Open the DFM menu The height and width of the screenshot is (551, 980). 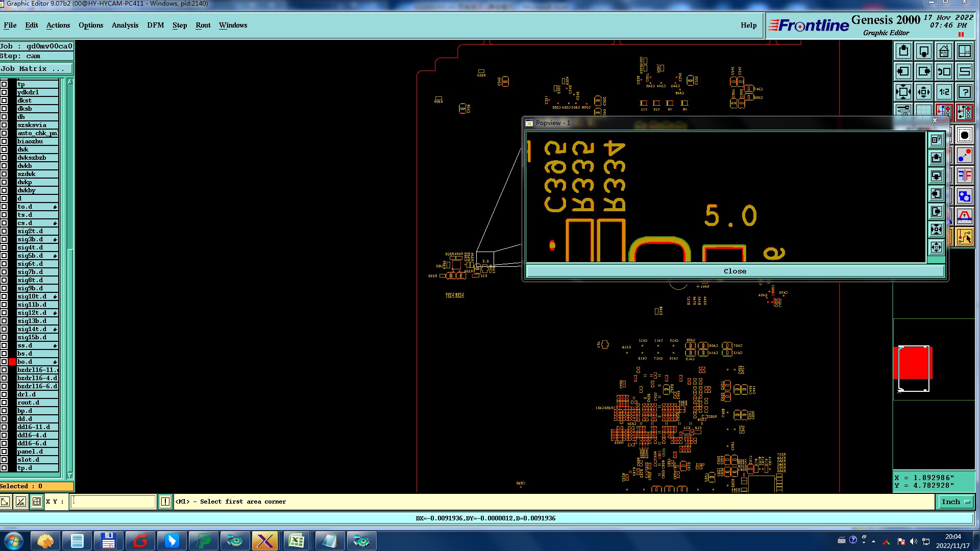[155, 25]
